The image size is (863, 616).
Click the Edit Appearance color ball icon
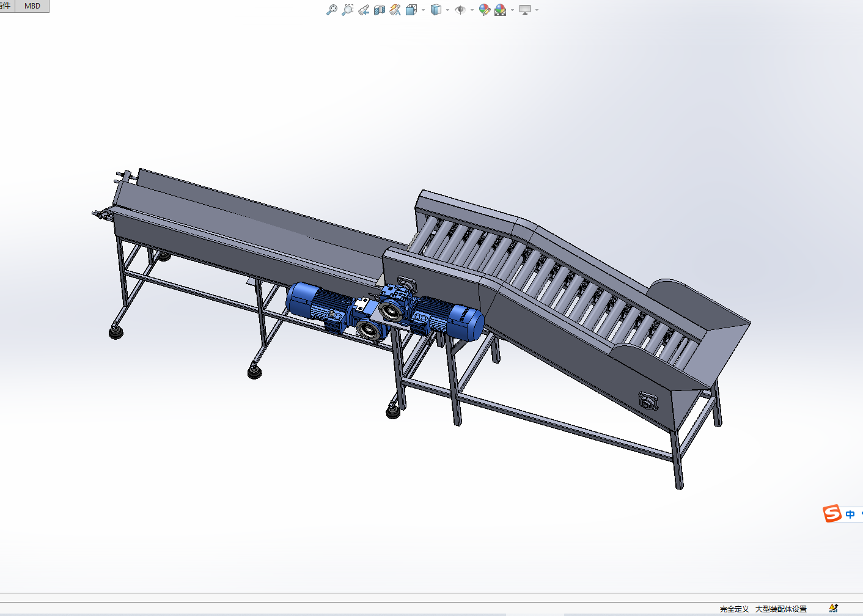coord(485,10)
